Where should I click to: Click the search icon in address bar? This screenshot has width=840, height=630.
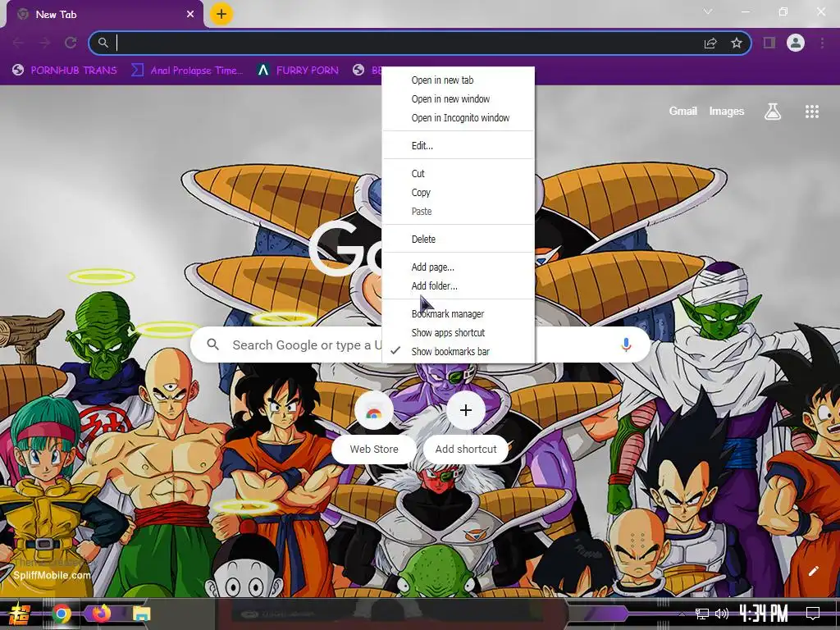point(103,43)
